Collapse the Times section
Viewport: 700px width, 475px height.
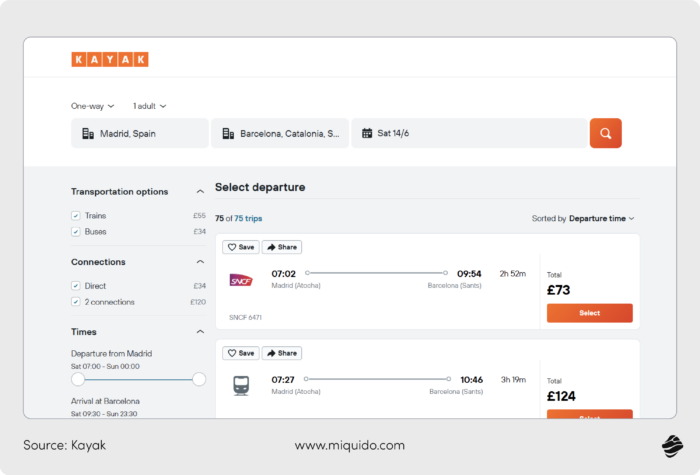point(200,332)
